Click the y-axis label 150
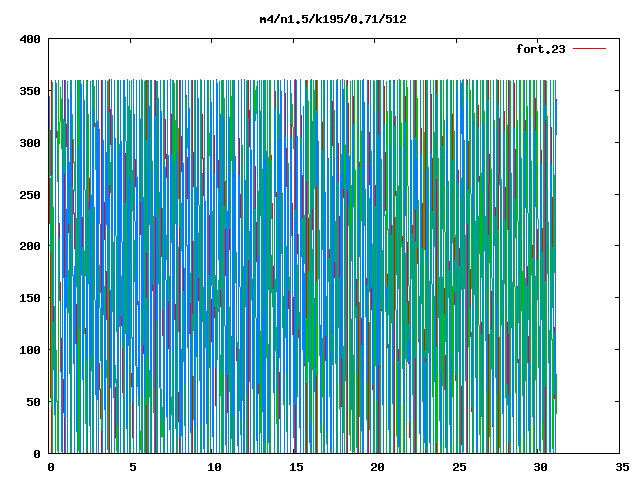The image size is (640, 480). (x=30, y=298)
